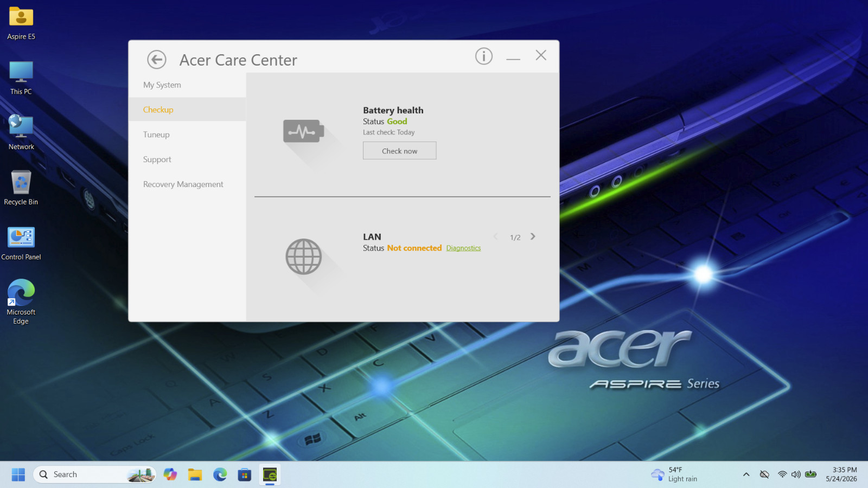Image resolution: width=868 pixels, height=488 pixels.
Task: Select the Microsoft Edge desktop shortcut
Action: (21, 301)
